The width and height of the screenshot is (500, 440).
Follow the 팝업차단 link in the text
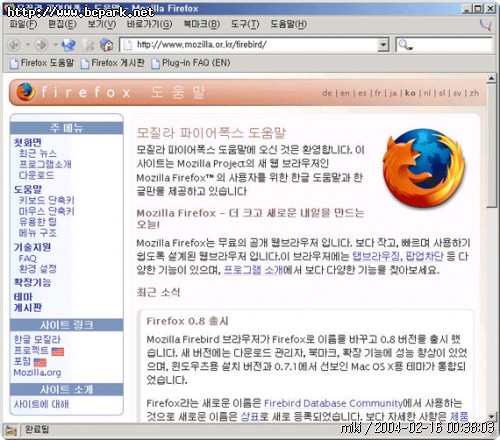[x=425, y=256]
